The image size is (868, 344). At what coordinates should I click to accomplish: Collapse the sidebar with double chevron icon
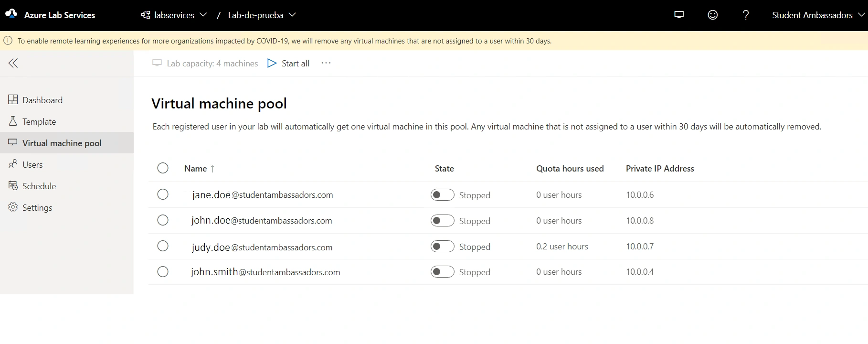[13, 63]
